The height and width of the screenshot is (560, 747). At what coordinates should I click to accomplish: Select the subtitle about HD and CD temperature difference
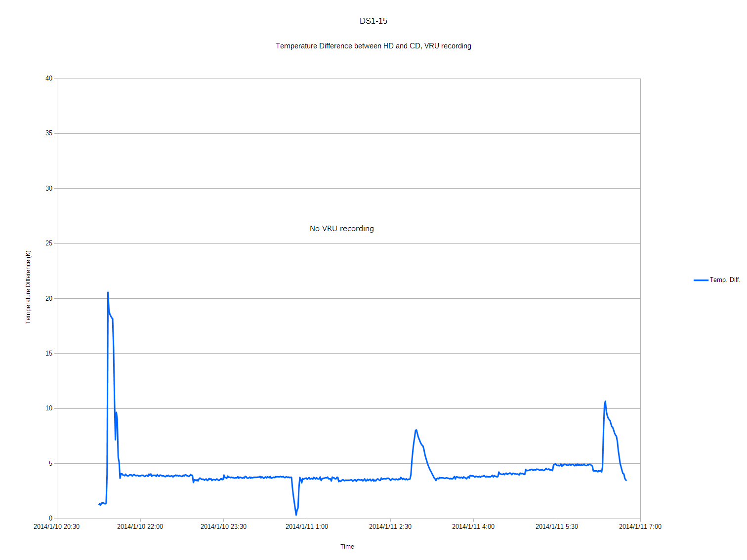coord(373,46)
